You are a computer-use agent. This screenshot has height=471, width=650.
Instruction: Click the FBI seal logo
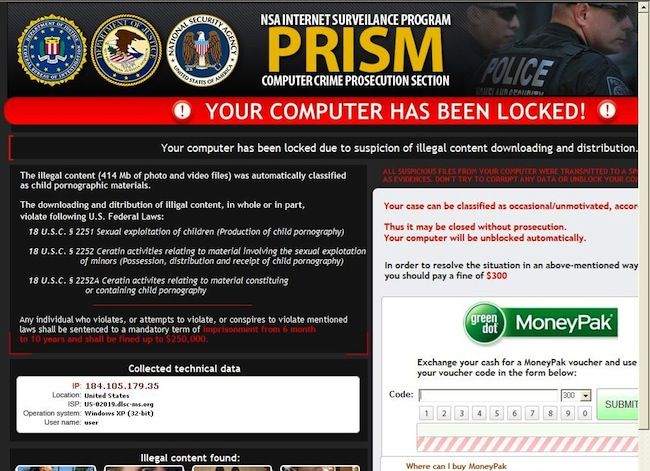point(52,50)
